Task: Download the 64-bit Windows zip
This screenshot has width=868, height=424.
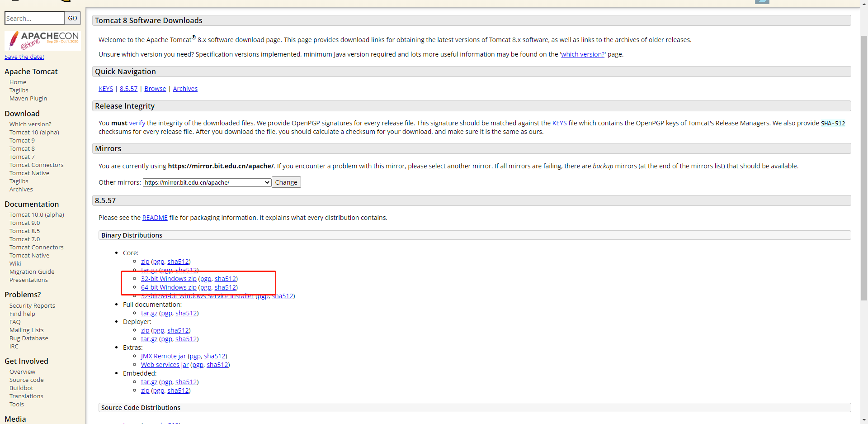Action: (x=169, y=287)
